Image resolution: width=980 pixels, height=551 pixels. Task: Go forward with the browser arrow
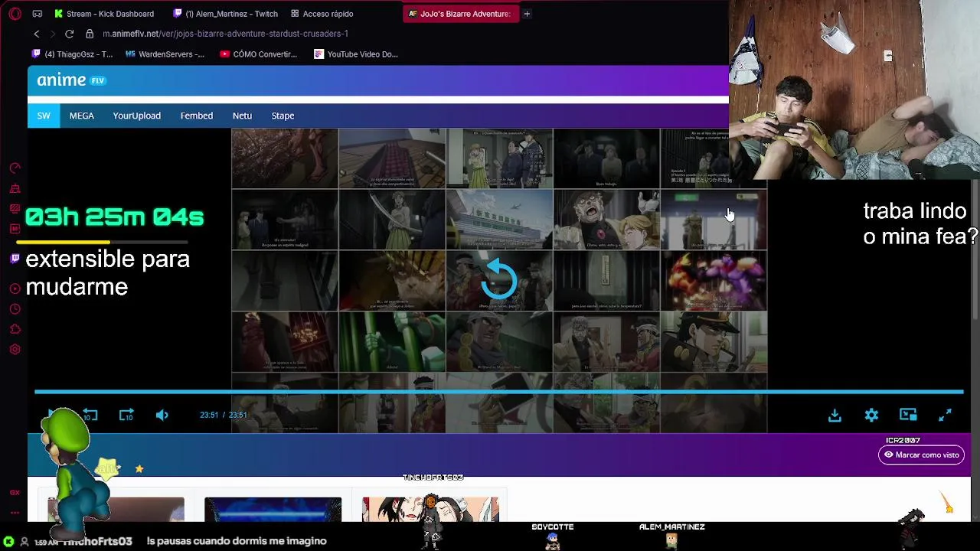pyautogui.click(x=53, y=34)
